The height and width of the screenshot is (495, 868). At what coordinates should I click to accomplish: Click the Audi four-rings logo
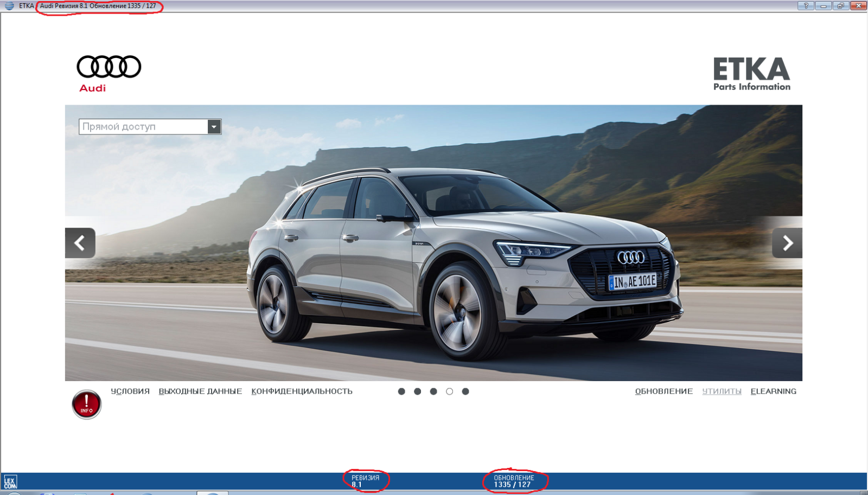(108, 67)
